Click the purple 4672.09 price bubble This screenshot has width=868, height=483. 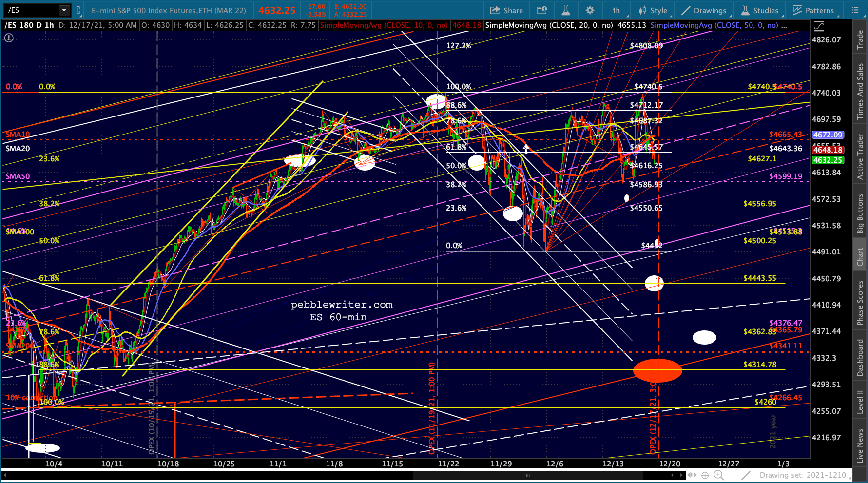click(828, 135)
